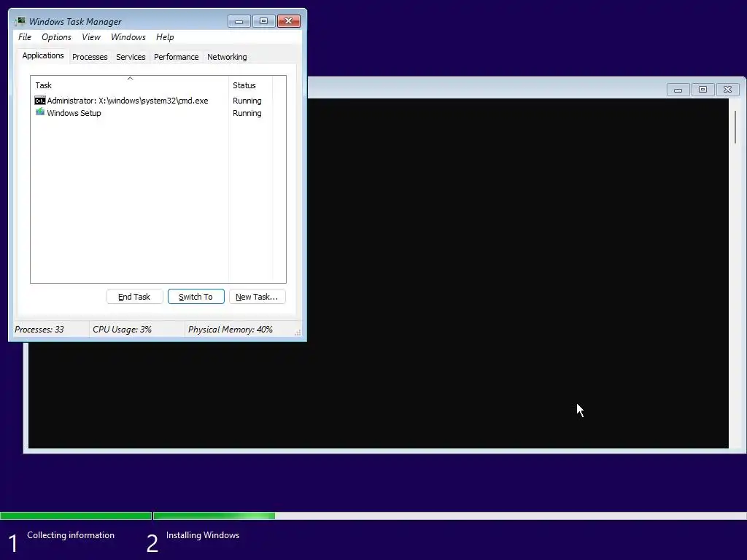The height and width of the screenshot is (560, 747).
Task: Click the Switch To button
Action: tap(196, 297)
